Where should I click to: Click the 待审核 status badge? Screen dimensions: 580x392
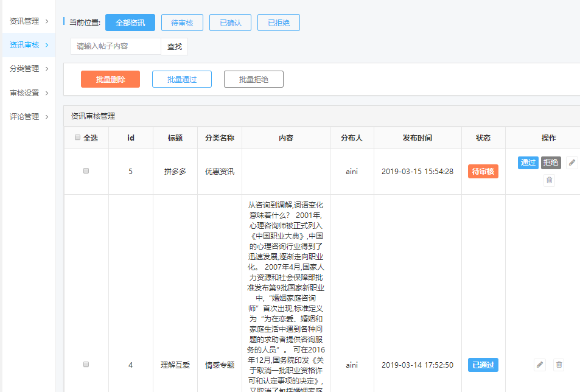[x=483, y=171]
